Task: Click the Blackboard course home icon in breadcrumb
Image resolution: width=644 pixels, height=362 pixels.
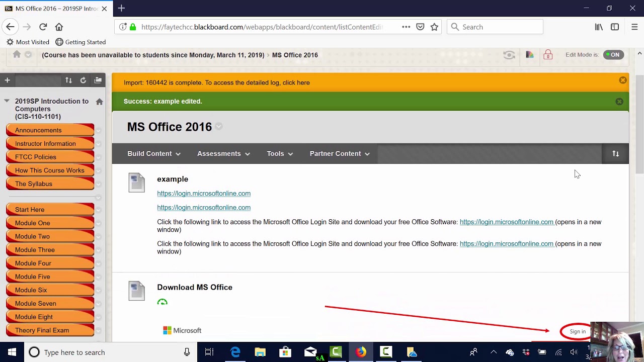Action: pyautogui.click(x=17, y=55)
